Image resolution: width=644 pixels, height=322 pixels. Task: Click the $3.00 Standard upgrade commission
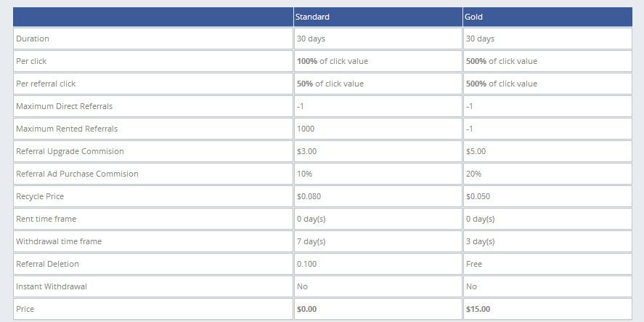pyautogui.click(x=308, y=151)
